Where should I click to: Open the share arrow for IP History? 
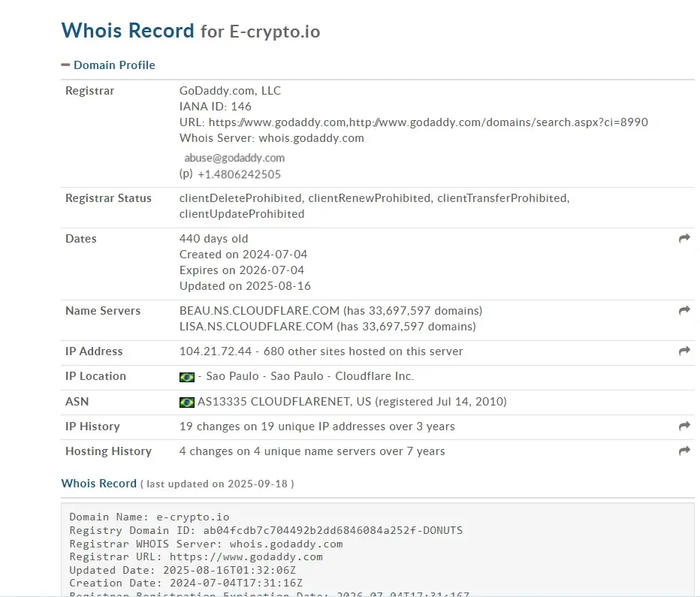[x=684, y=427]
